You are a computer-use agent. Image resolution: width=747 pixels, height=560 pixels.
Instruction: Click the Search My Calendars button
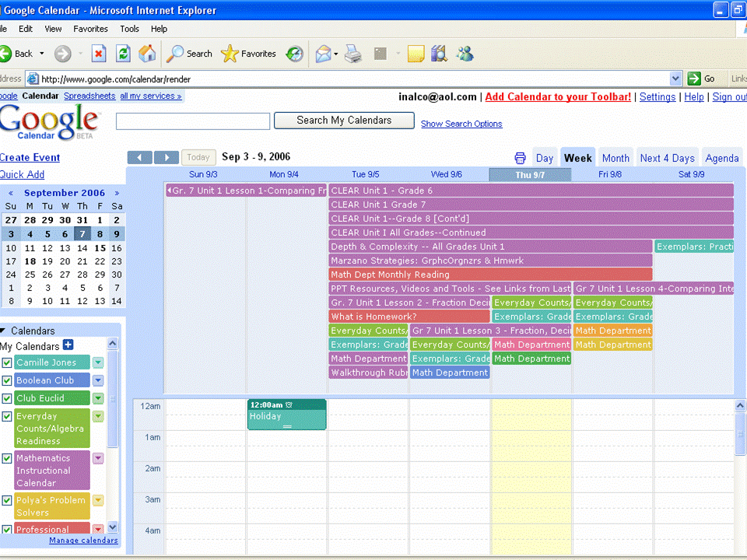tap(344, 121)
